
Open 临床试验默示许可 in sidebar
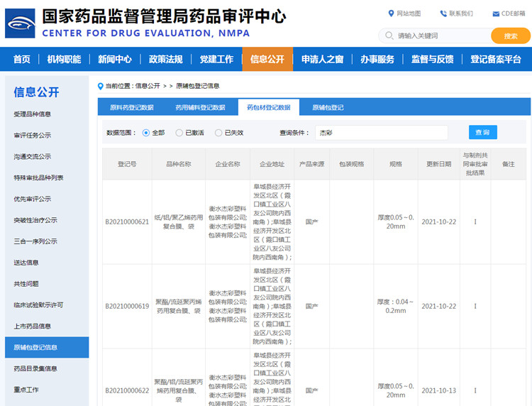click(x=38, y=305)
